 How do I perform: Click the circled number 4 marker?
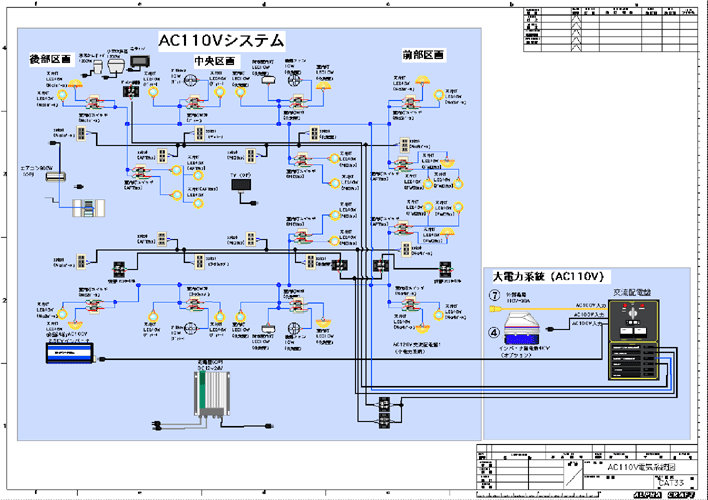pos(494,333)
